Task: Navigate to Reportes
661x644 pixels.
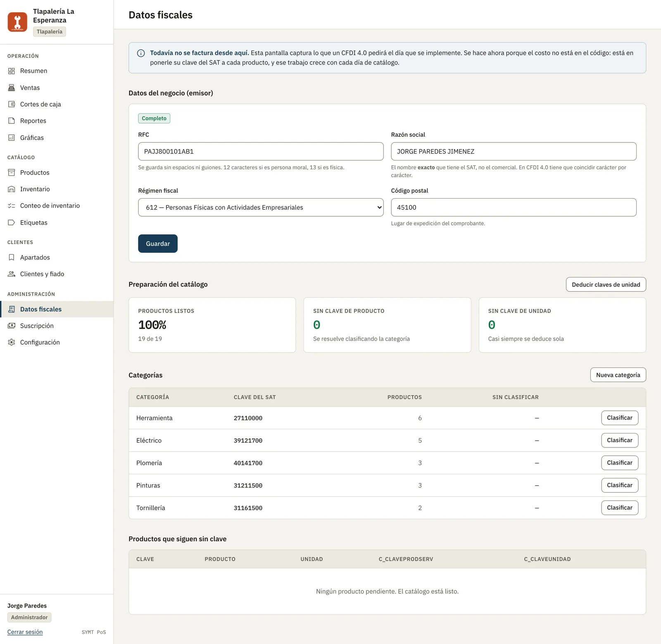Action: coord(57,121)
